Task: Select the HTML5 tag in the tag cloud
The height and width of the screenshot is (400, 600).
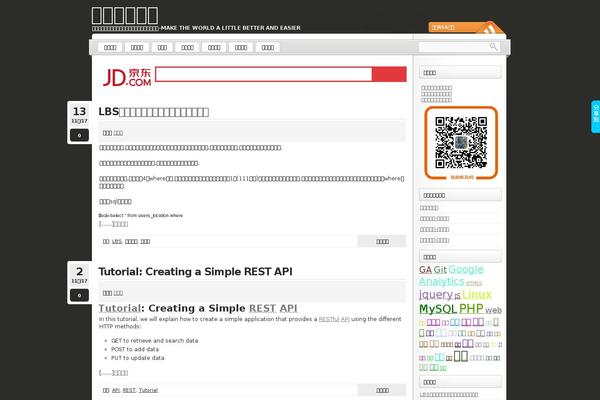Action: (x=474, y=283)
